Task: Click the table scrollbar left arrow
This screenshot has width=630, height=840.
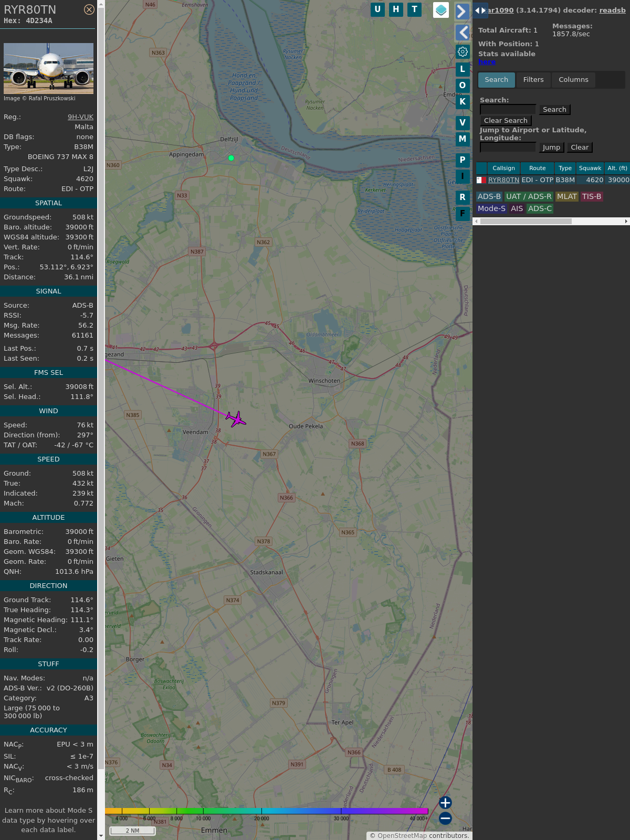Action: pos(476,221)
